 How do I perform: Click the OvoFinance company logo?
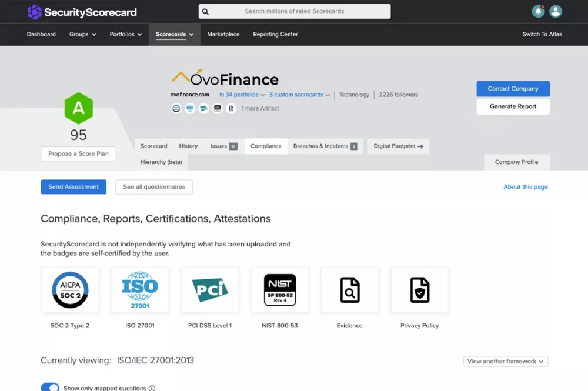coord(225,78)
